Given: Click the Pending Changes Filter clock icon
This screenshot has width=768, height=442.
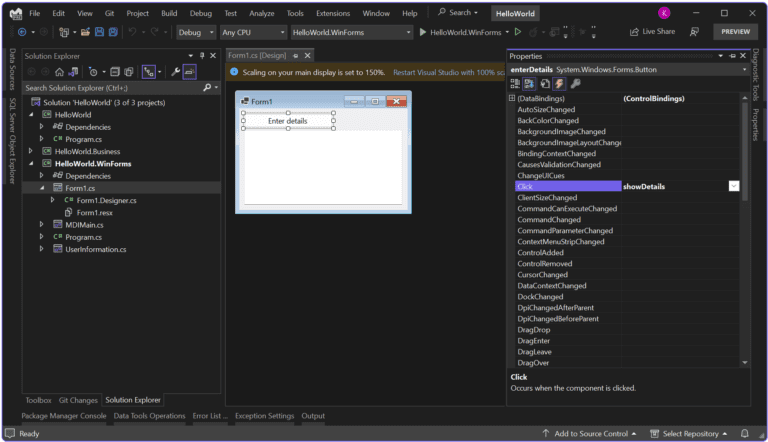Looking at the screenshot, I should (x=93, y=72).
